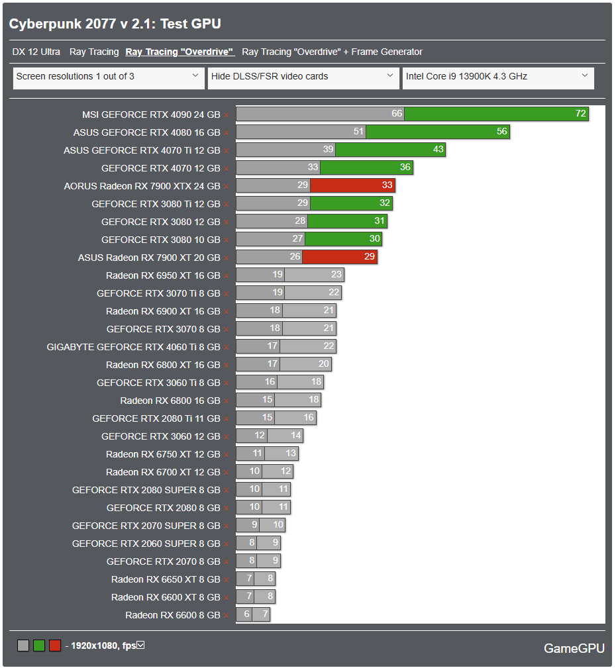The image size is (616, 672).
Task: Click the red legend color swatch
Action: [x=55, y=646]
